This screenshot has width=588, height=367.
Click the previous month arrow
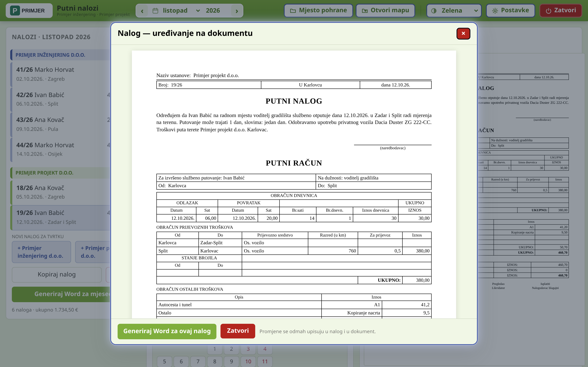point(142,11)
